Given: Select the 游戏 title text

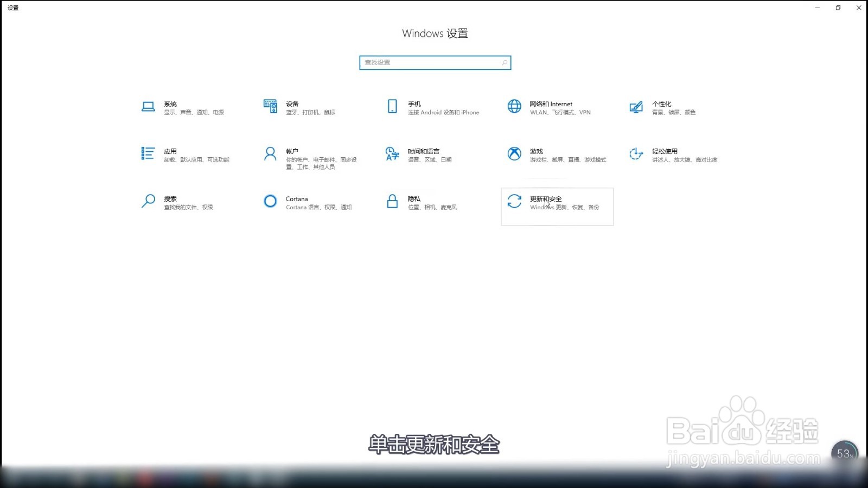Looking at the screenshot, I should pyautogui.click(x=537, y=151).
